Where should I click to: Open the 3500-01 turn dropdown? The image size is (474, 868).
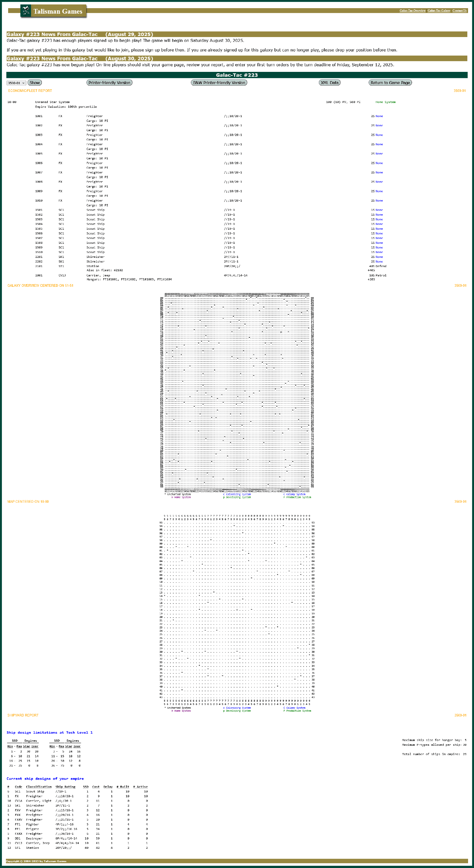16,83
